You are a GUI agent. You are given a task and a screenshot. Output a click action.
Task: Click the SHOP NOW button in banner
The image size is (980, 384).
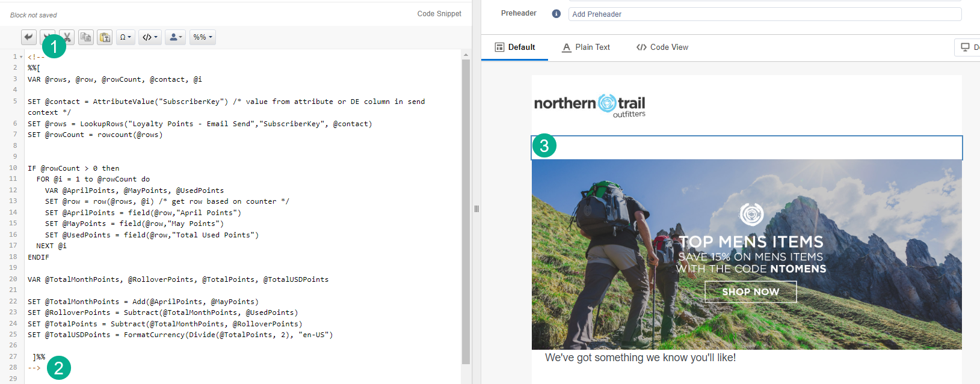(x=750, y=292)
